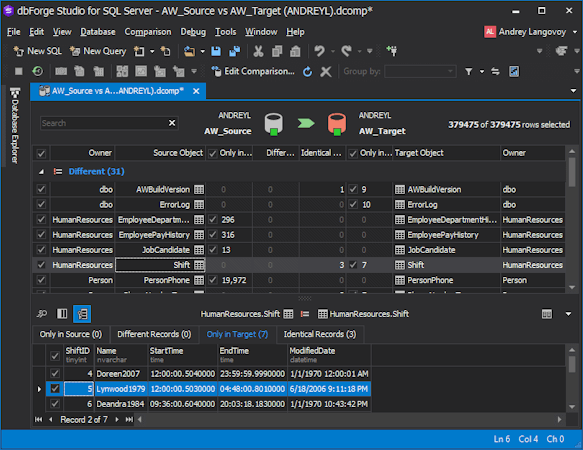Screen dimensions: 583x450
Task: Collapse the Different (31) group
Action: tap(41, 171)
